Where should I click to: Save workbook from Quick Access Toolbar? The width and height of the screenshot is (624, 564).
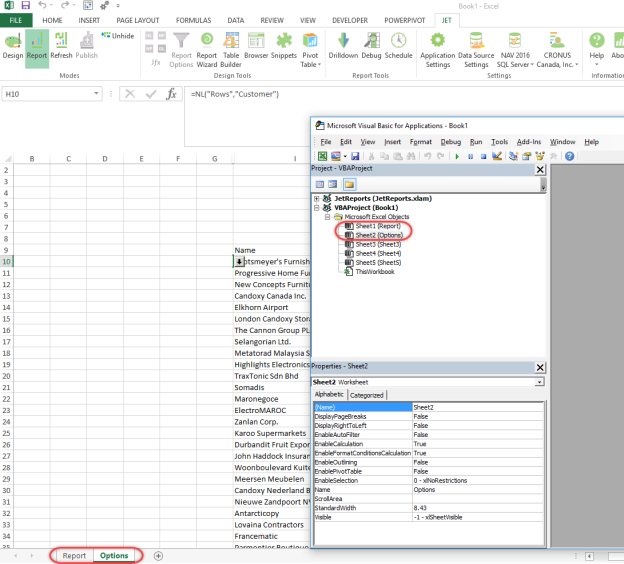(25, 5)
